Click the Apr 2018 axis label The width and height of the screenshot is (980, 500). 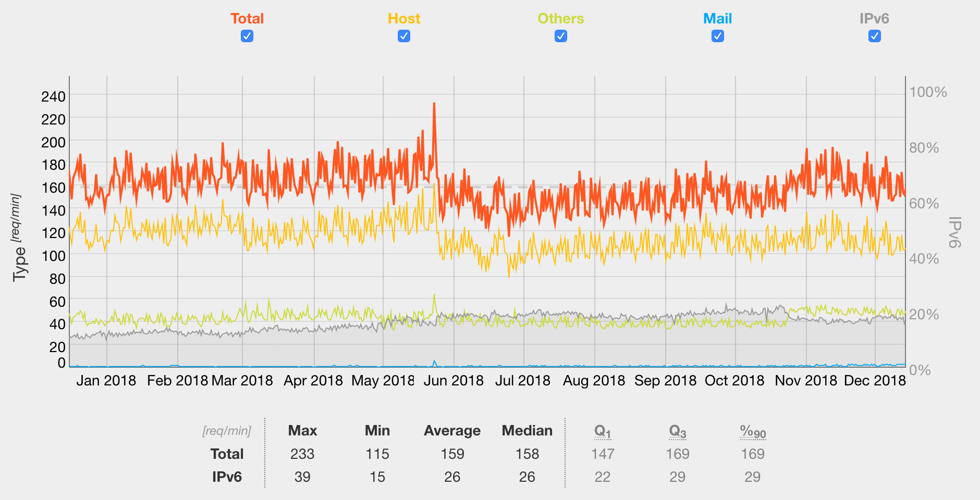tap(313, 381)
